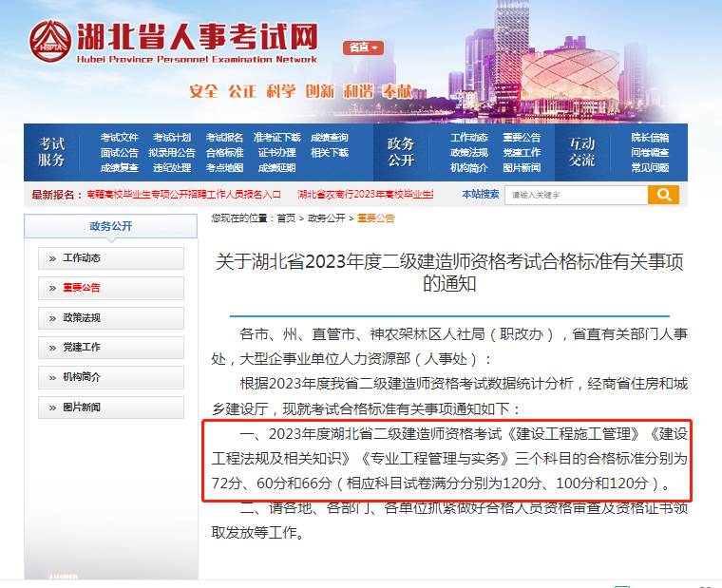The width and height of the screenshot is (722, 588).
Task: Open 成绩复查 navigation link
Action: pyautogui.click(x=120, y=167)
